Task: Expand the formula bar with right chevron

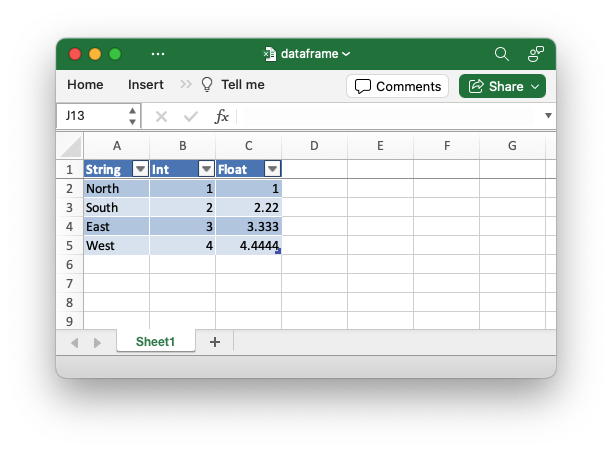Action: (548, 116)
